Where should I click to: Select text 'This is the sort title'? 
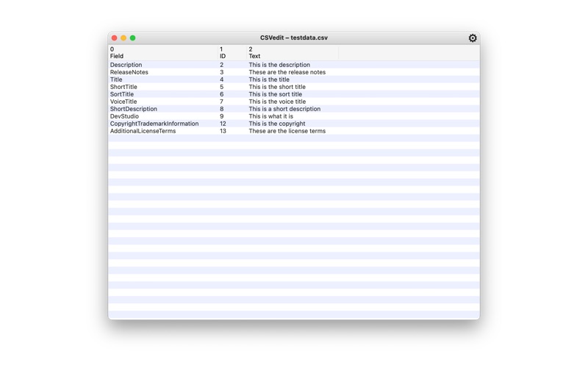(x=275, y=94)
